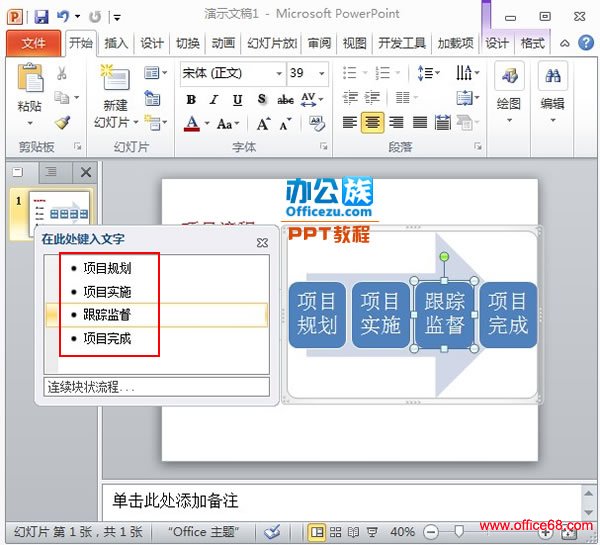Viewport: 600px width, 545px height.
Task: Switch to the Outline pane tab
Action: pos(51,172)
